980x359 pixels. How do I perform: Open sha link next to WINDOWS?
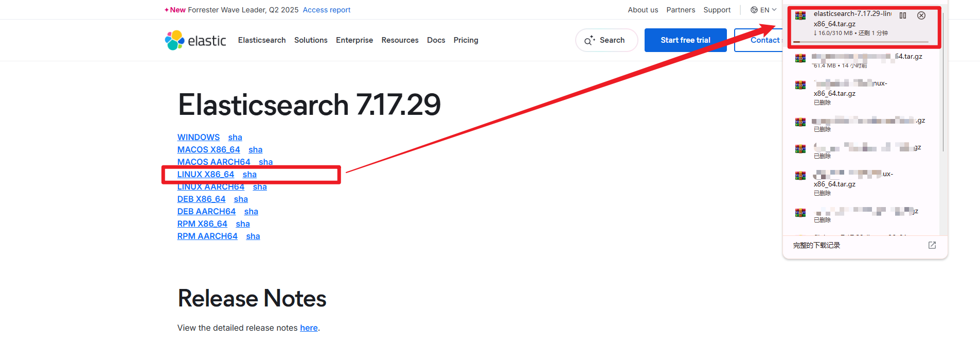click(235, 137)
